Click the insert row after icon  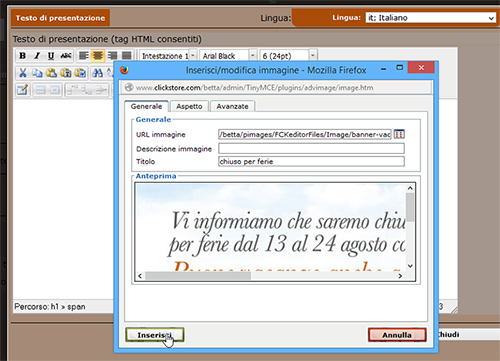pyautogui.click(x=86, y=90)
